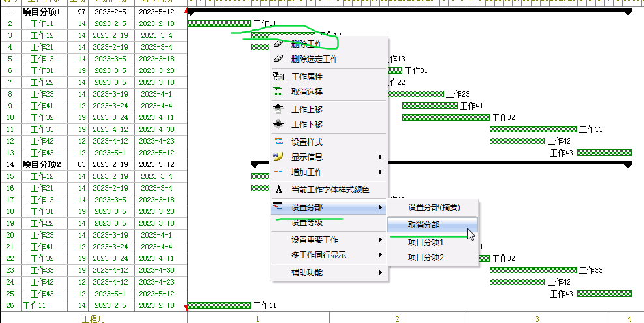The height and width of the screenshot is (323, 644).
Task: Click the eraser icon beside 删除工作
Action: click(x=278, y=44)
